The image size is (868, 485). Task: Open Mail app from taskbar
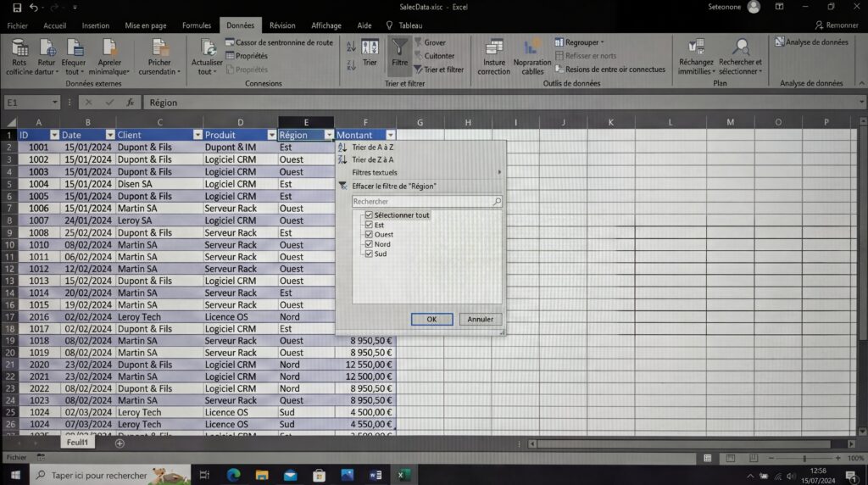[291, 475]
